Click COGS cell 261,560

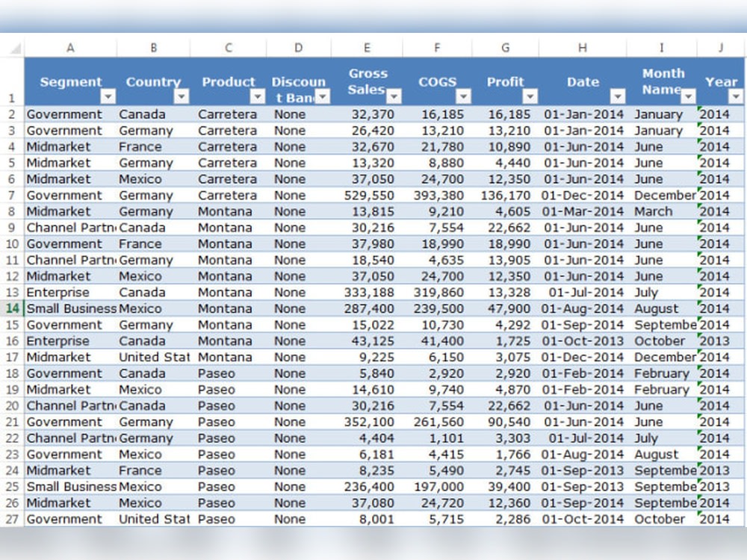click(x=437, y=422)
